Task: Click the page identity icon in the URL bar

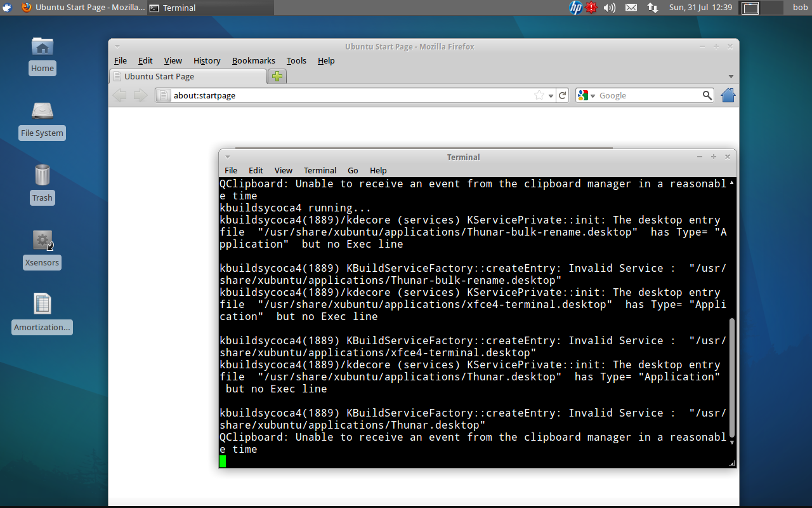Action: [163, 95]
